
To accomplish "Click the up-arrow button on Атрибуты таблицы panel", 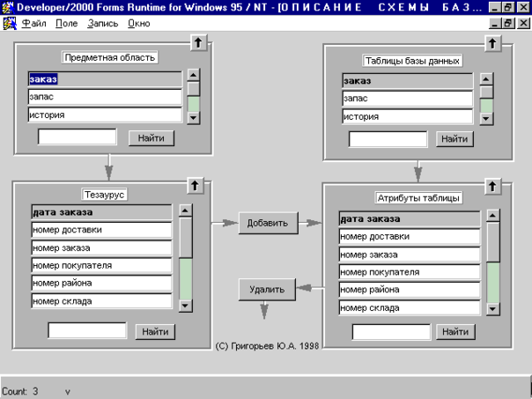I will (x=492, y=186).
